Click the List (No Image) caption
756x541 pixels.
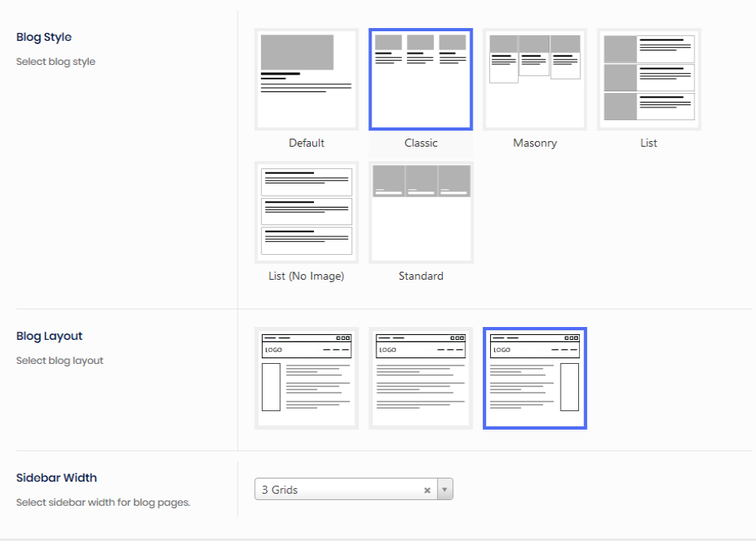[x=307, y=276]
